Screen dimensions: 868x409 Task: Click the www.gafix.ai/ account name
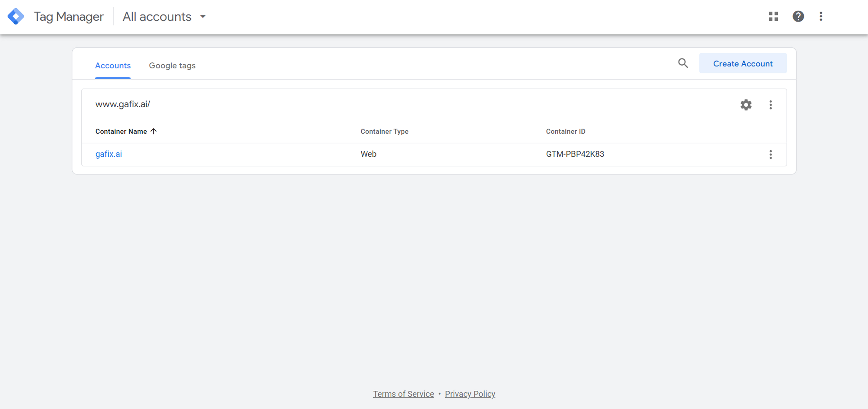pos(123,104)
